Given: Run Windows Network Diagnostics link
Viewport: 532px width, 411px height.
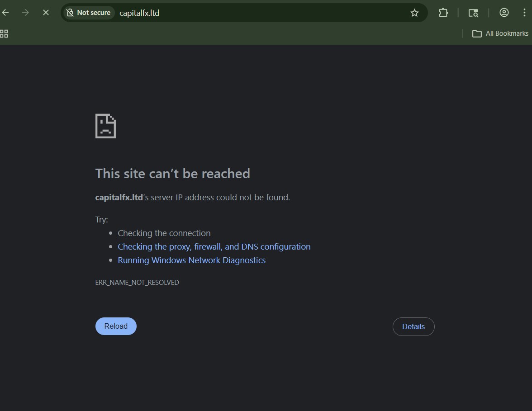Looking at the screenshot, I should [x=191, y=260].
